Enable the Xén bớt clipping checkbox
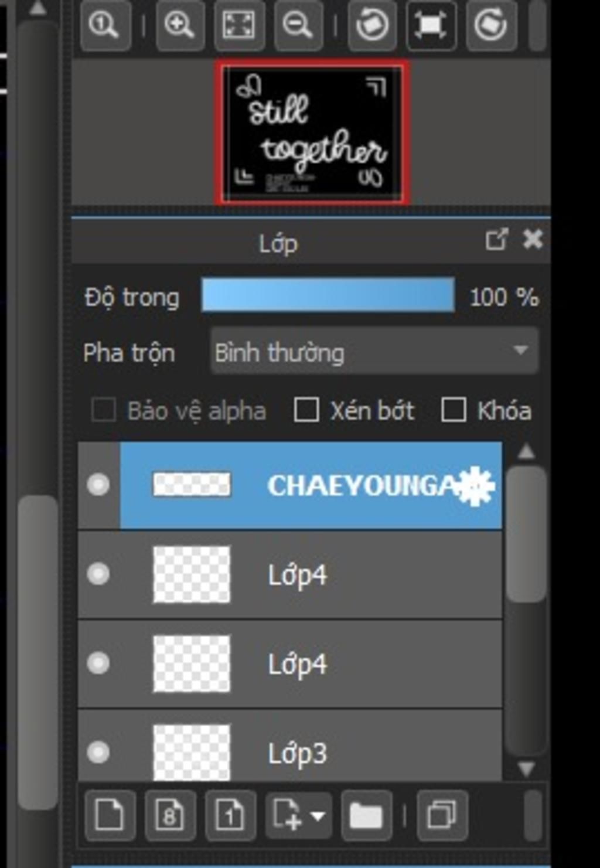Screen dimensions: 600x868 [x=306, y=410]
